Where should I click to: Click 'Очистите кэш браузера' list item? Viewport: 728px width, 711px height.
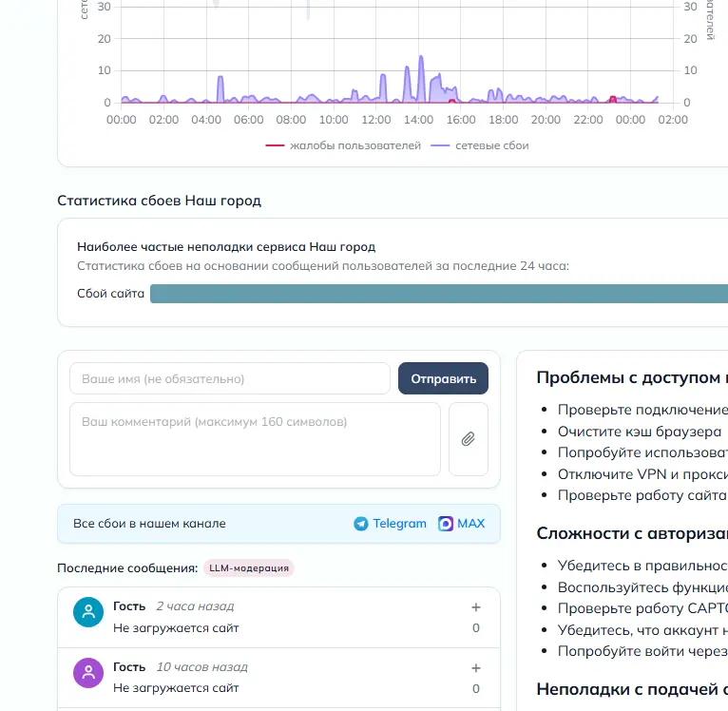point(640,432)
